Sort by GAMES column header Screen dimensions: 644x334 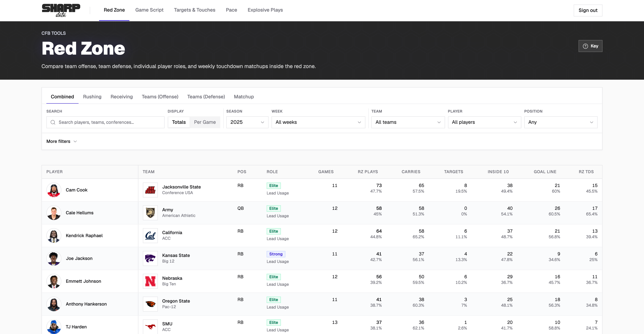(x=326, y=172)
